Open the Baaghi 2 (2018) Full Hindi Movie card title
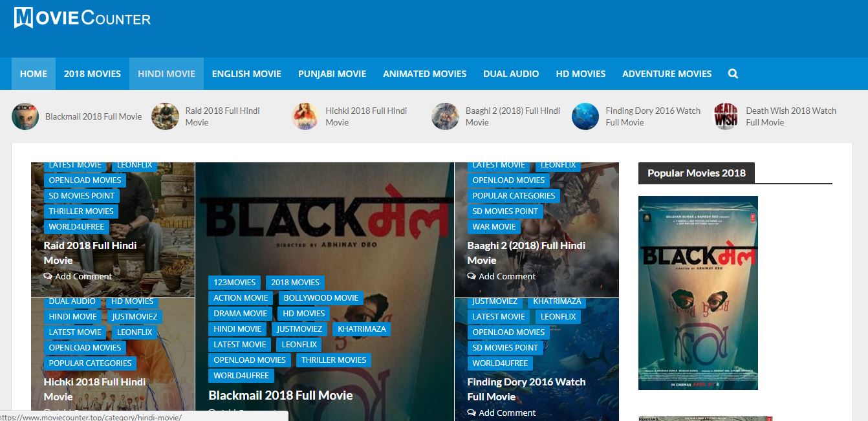868x421 pixels. 526,253
